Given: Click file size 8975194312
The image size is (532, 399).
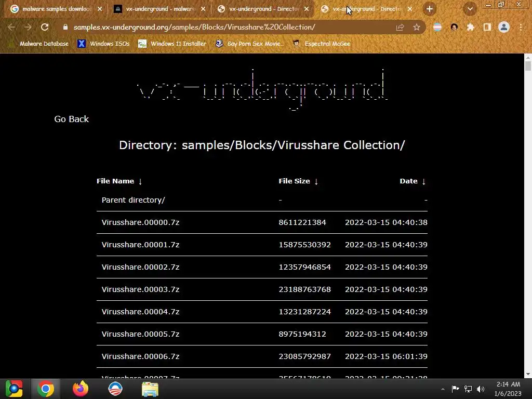Looking at the screenshot, I should pos(302,334).
